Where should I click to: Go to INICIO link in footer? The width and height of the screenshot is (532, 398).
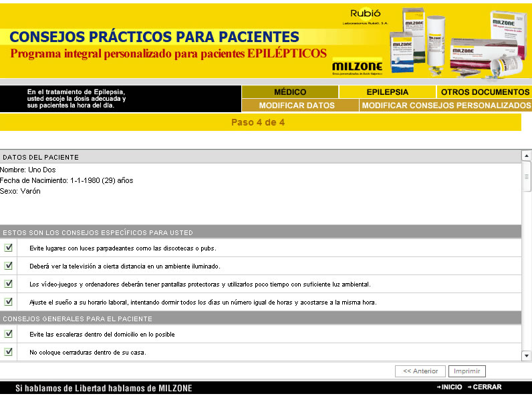[x=450, y=387]
